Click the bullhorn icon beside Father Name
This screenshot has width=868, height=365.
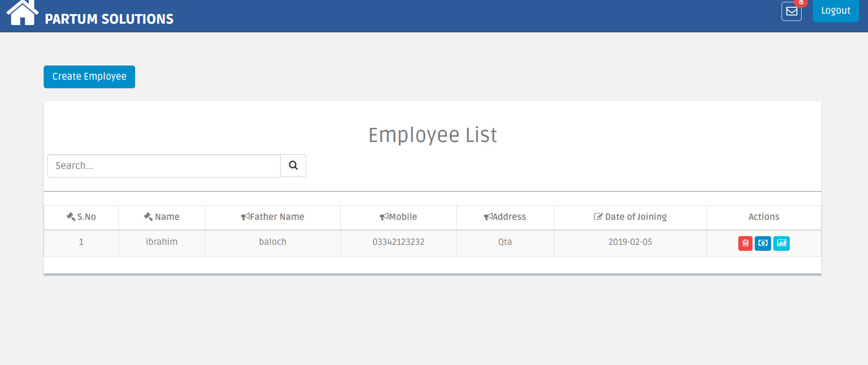(x=245, y=217)
